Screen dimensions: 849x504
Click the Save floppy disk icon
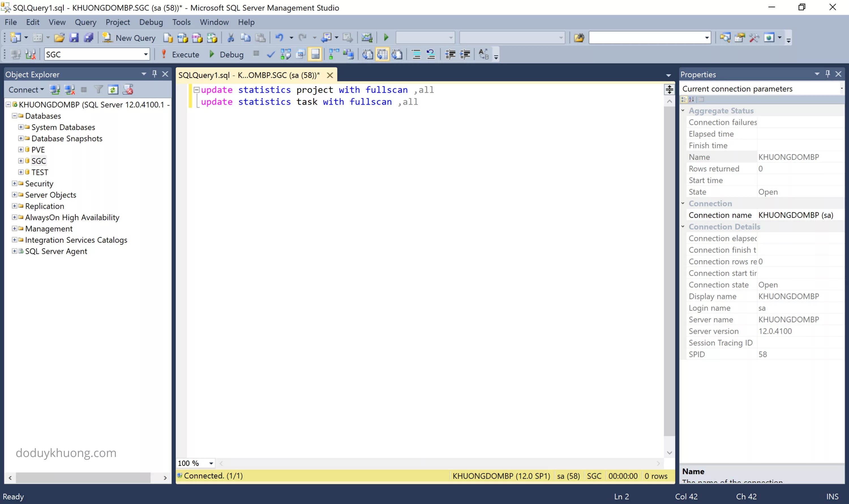(x=74, y=38)
